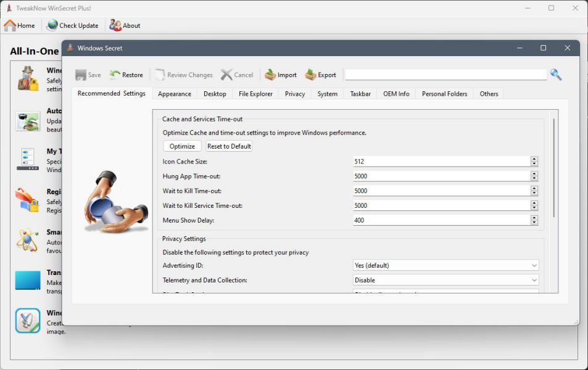Click the "All-In-One" heading in the main window
The height and width of the screenshot is (370, 588).
coord(35,51)
